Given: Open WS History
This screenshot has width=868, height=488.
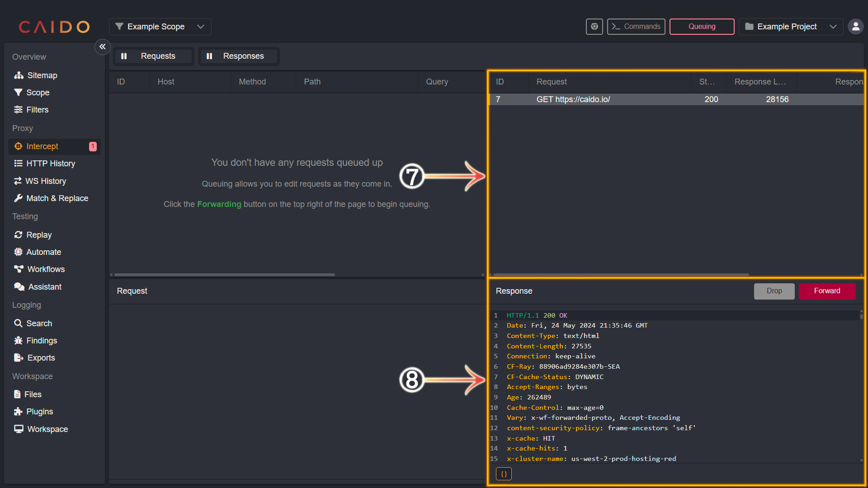Looking at the screenshot, I should (54, 181).
